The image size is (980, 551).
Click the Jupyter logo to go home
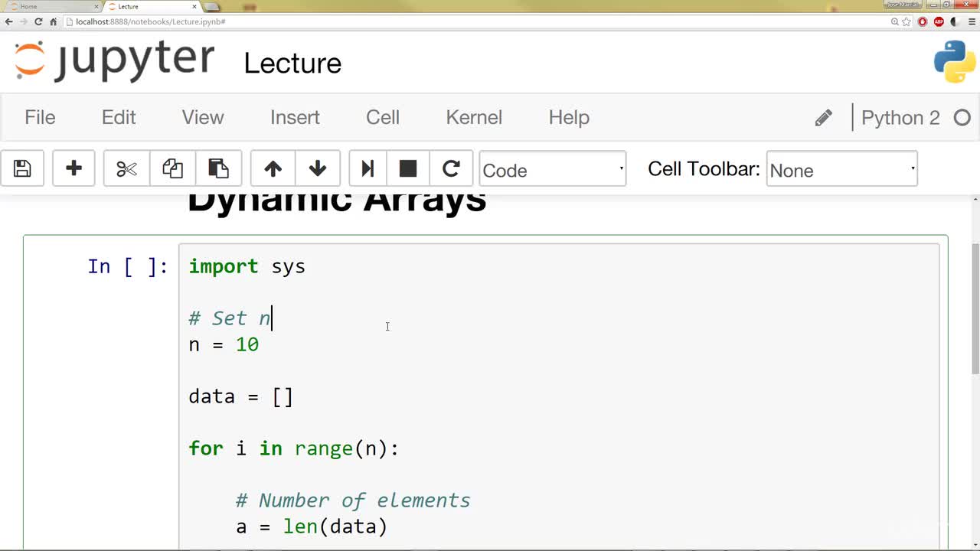(x=115, y=61)
